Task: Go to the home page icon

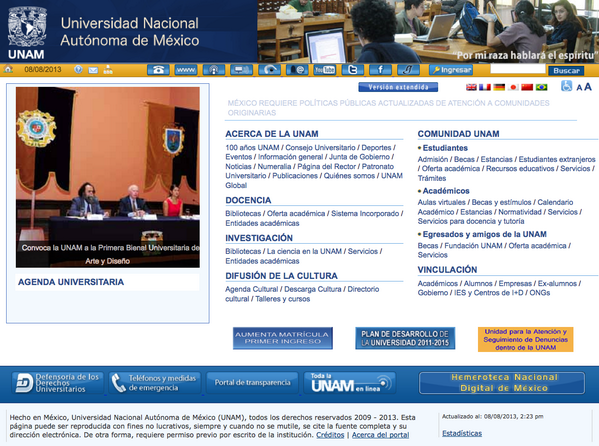Action: 8,70
